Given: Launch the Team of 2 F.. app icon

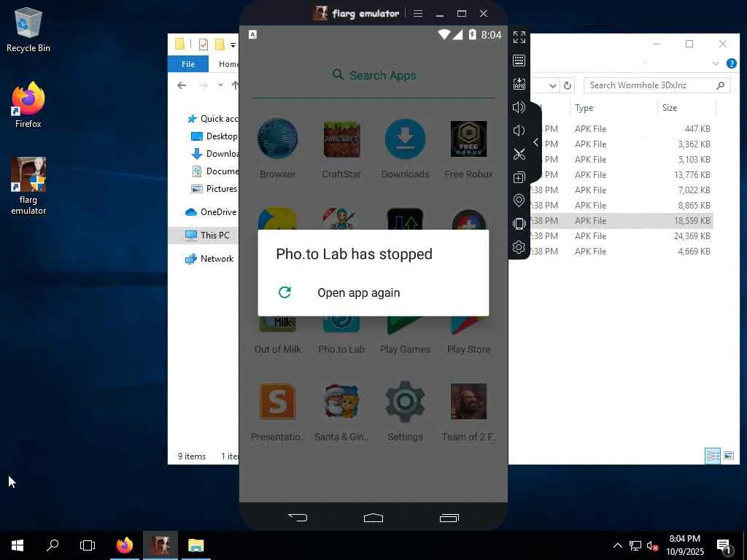Looking at the screenshot, I should [469, 402].
